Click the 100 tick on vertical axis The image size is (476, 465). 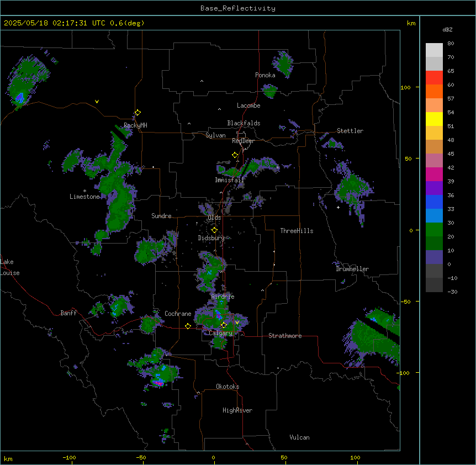405,87
